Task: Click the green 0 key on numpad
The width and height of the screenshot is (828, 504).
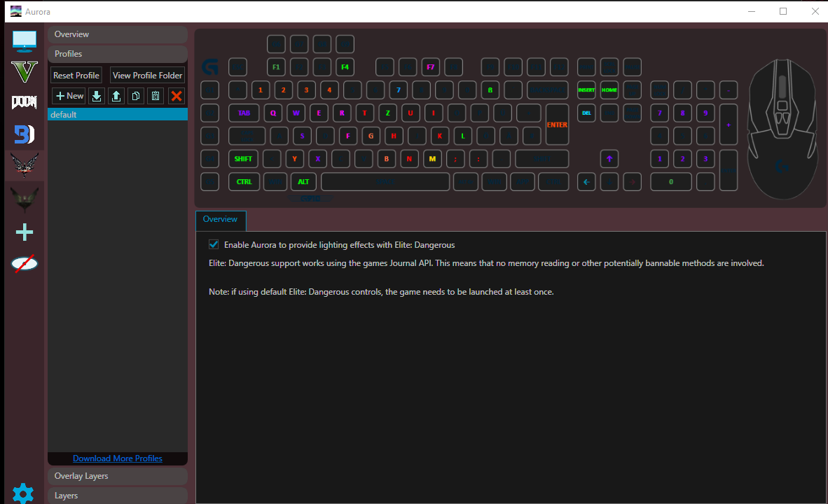Action: click(670, 181)
